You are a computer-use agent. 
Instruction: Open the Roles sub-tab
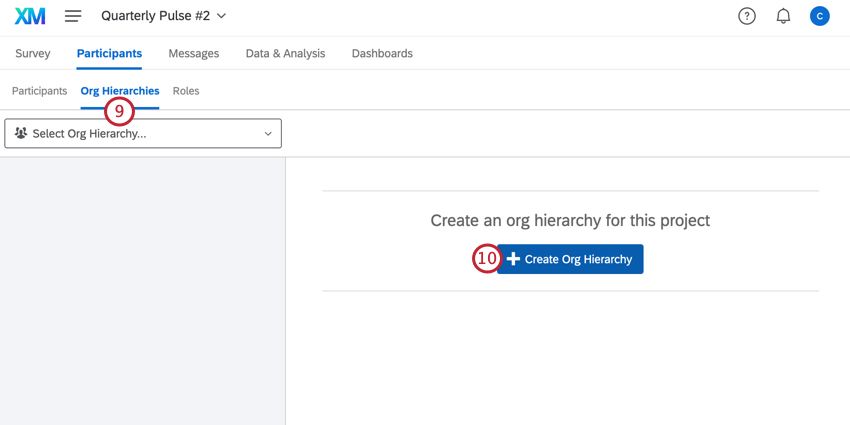click(x=186, y=91)
